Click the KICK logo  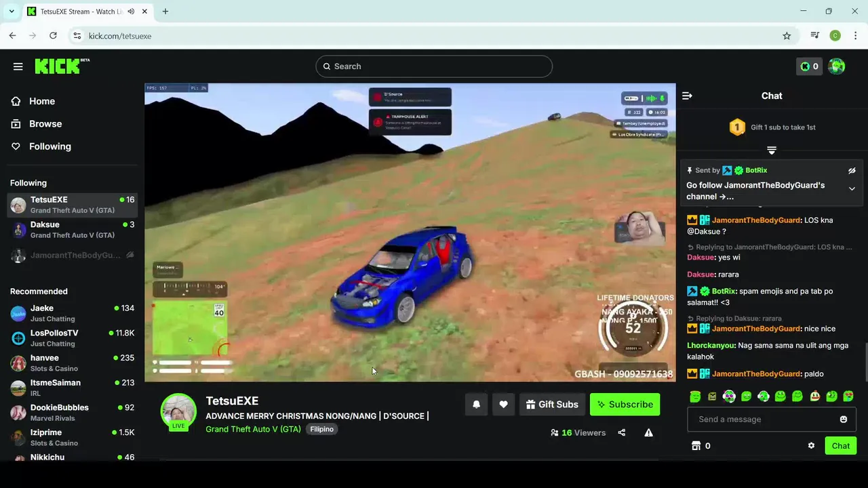coord(62,66)
